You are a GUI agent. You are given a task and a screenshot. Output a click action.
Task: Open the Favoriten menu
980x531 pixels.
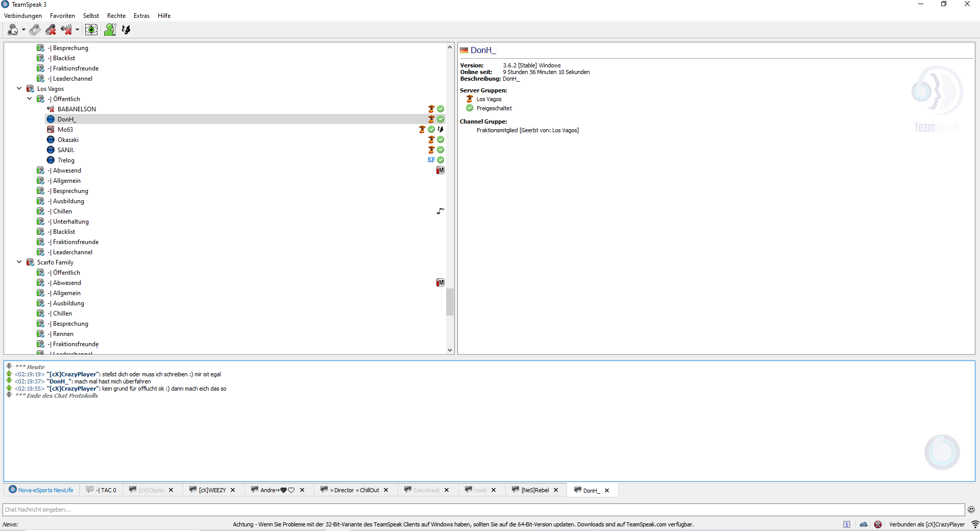pos(62,16)
